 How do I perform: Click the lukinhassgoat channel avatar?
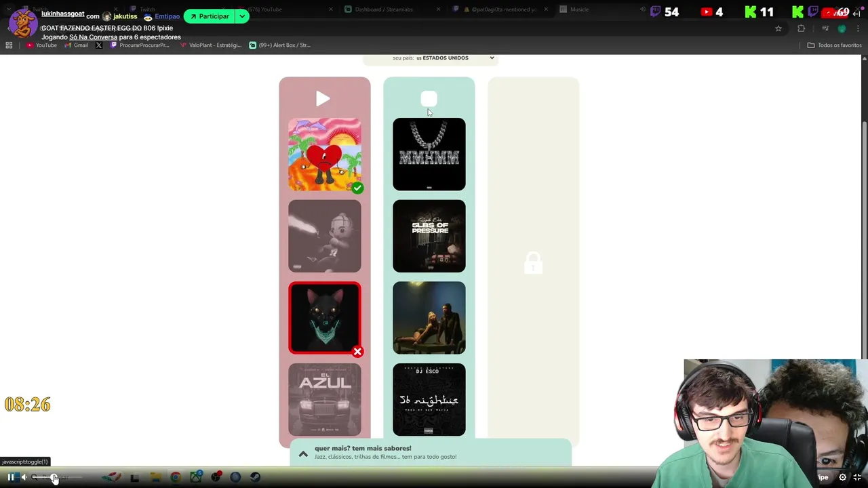(x=22, y=23)
